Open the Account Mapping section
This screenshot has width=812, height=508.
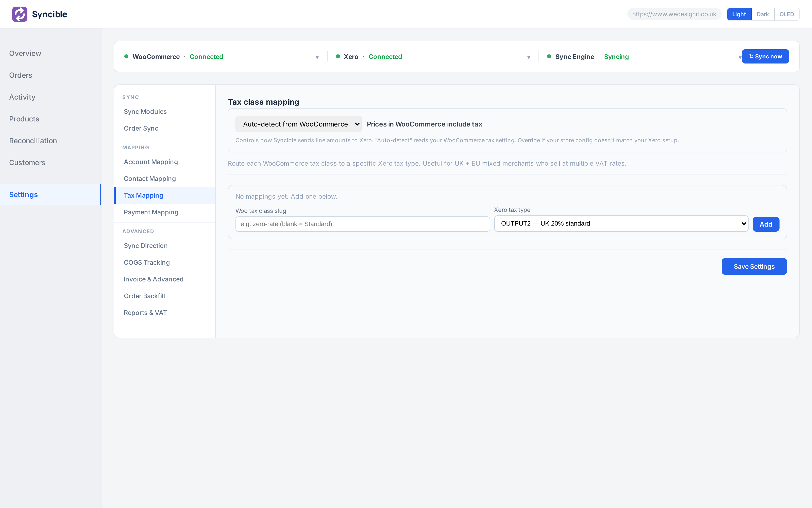tap(164, 162)
